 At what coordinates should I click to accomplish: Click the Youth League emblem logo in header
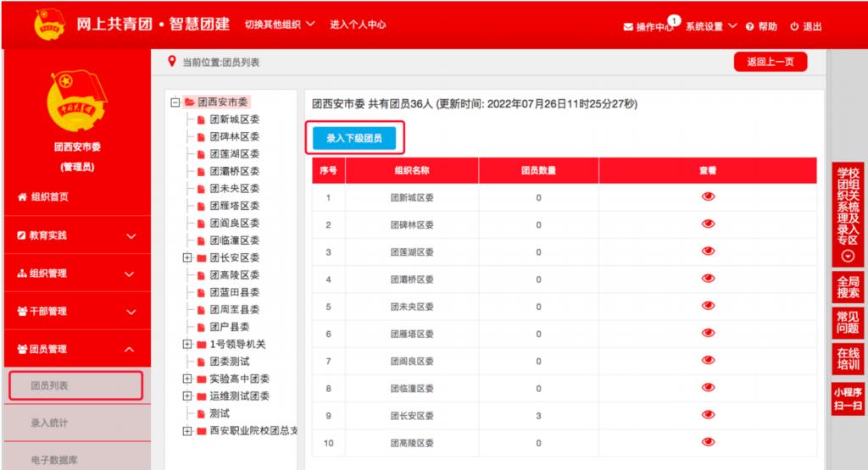coord(50,25)
